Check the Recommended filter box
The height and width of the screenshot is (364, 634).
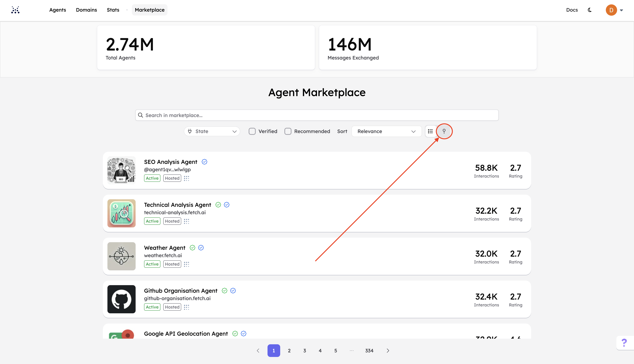[288, 131]
